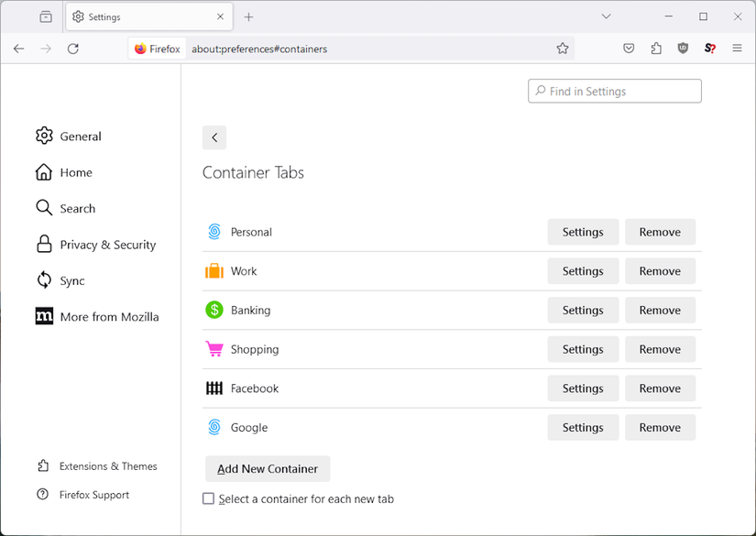Click the dollar sign icon for Banking
The image size is (756, 536).
[214, 310]
